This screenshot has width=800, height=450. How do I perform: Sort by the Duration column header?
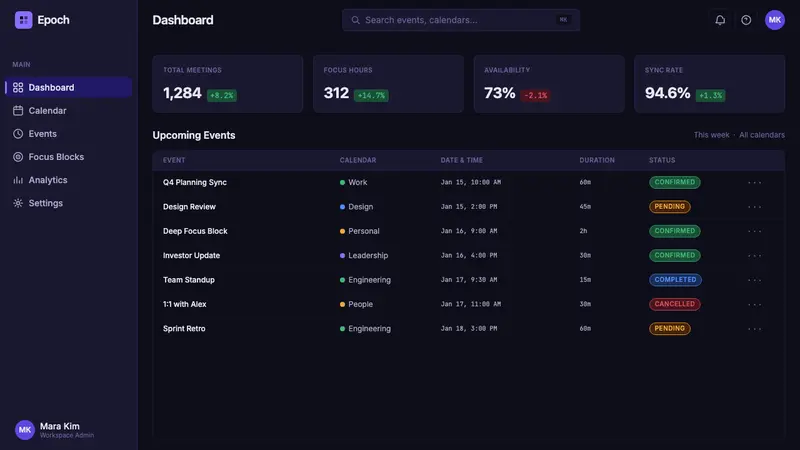click(x=597, y=160)
